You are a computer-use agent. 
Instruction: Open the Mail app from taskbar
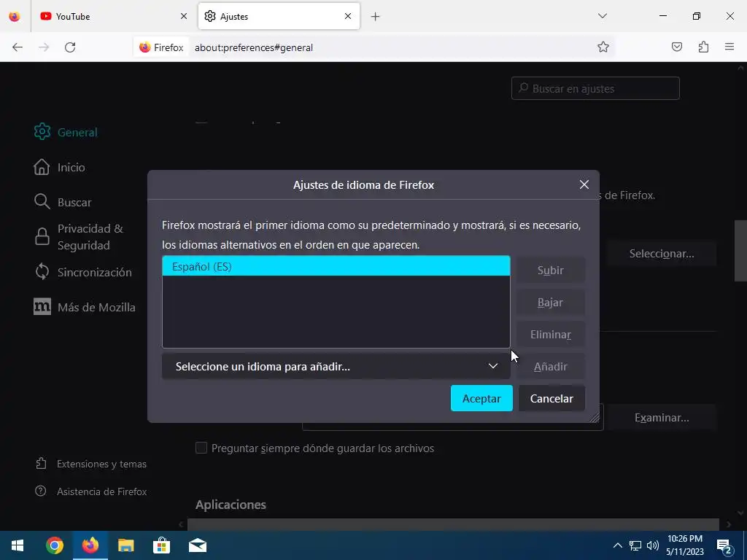pyautogui.click(x=197, y=545)
